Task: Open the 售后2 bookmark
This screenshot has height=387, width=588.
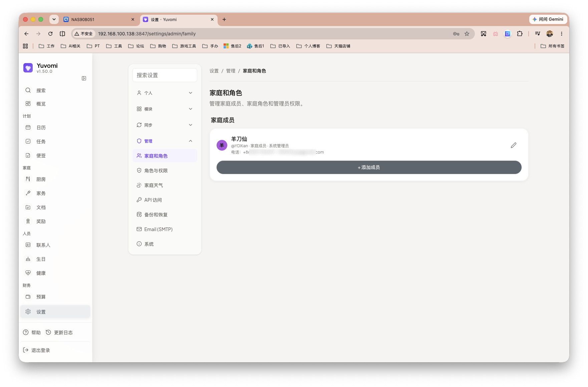Action: coord(233,46)
